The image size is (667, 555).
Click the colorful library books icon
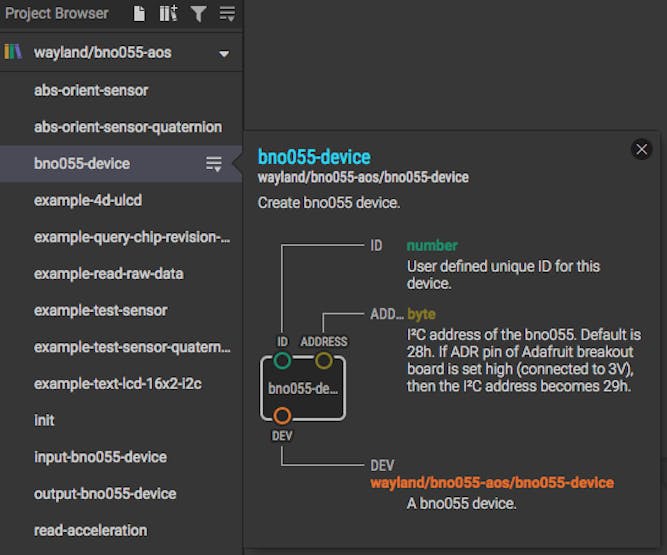point(13,52)
